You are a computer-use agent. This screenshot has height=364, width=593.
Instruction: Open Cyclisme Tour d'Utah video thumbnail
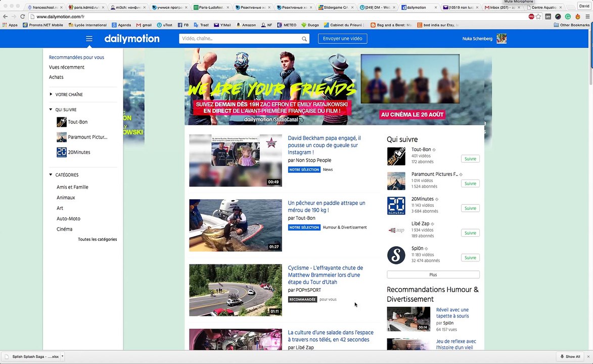click(236, 290)
